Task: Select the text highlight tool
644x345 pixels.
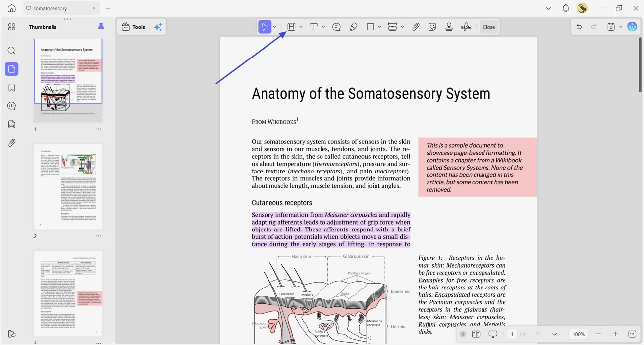Action: tap(291, 27)
